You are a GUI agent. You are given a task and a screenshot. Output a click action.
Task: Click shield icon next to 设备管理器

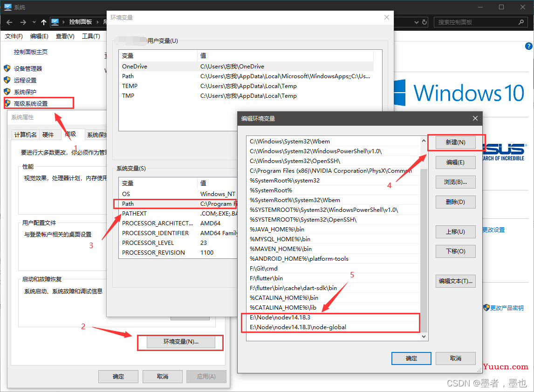coord(7,68)
